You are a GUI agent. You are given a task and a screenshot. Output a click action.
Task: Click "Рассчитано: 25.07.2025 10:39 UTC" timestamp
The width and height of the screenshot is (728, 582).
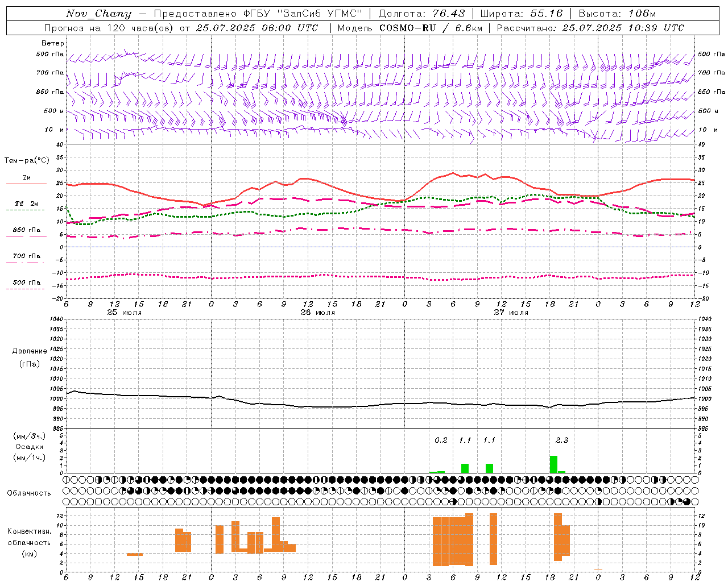click(x=590, y=28)
